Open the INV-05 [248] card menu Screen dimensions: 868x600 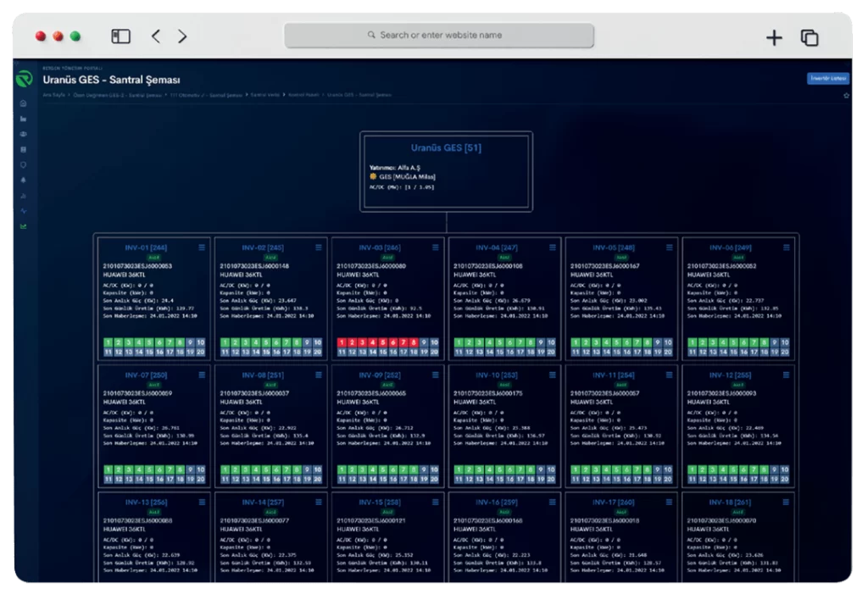(x=670, y=247)
